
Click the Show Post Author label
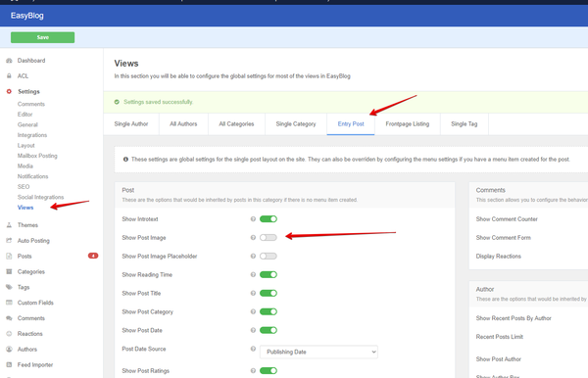coord(499,358)
